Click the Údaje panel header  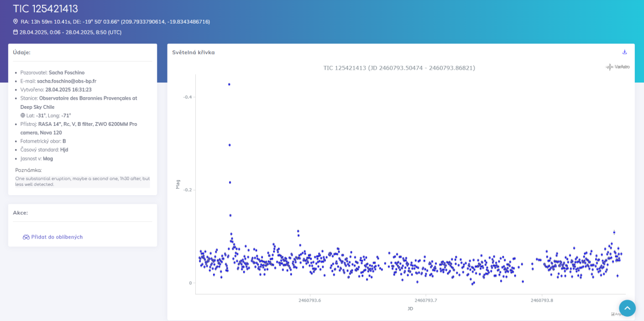point(21,53)
